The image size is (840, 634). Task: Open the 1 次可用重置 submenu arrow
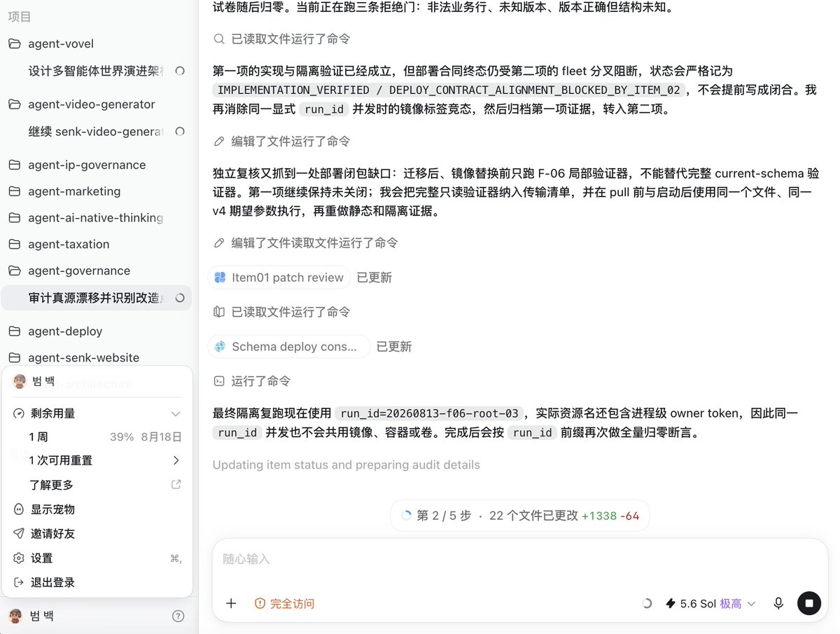coord(176,460)
